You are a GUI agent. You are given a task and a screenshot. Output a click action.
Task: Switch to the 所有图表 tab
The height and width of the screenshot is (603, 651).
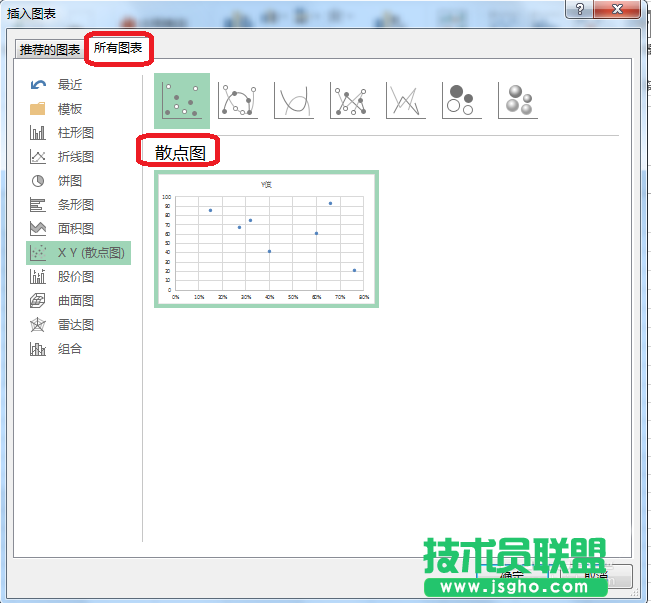pos(118,48)
